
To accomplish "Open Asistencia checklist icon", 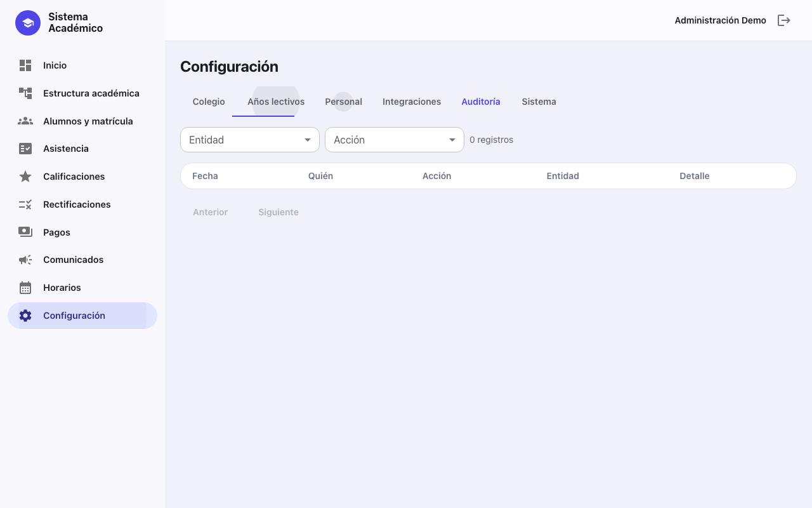I will click(x=25, y=149).
